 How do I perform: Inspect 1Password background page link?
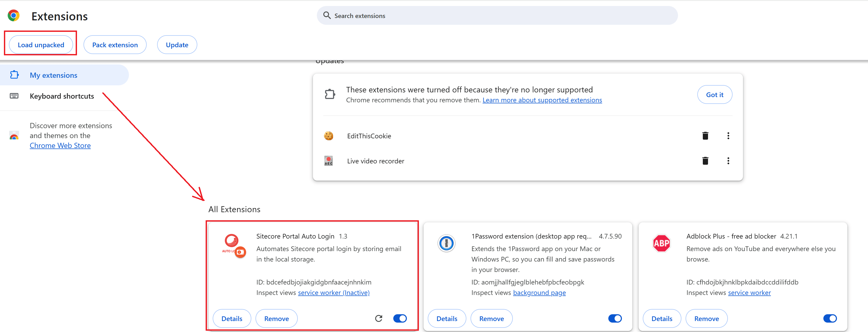point(539,293)
